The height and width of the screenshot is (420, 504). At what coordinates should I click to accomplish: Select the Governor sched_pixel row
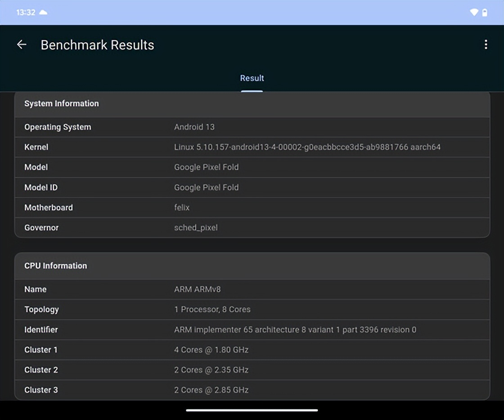(x=252, y=228)
